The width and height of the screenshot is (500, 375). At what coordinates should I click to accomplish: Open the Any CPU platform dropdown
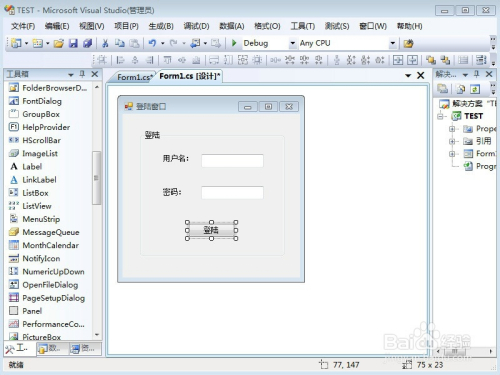coord(393,43)
